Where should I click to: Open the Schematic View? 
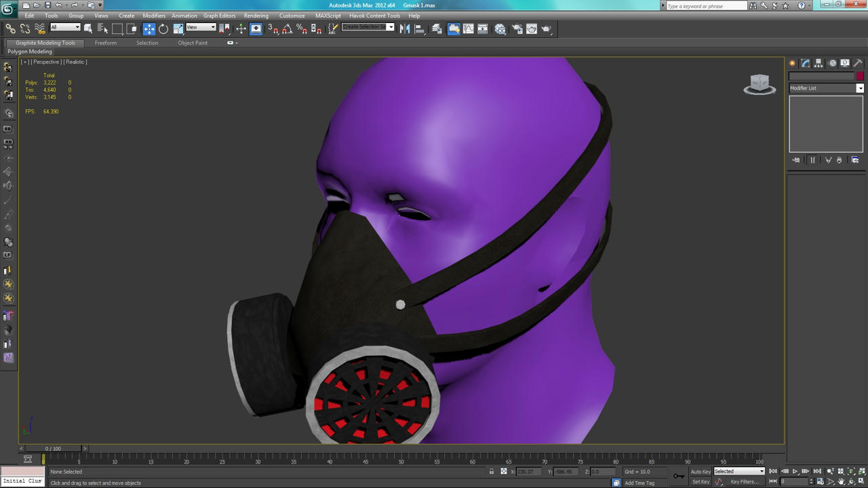(x=483, y=28)
